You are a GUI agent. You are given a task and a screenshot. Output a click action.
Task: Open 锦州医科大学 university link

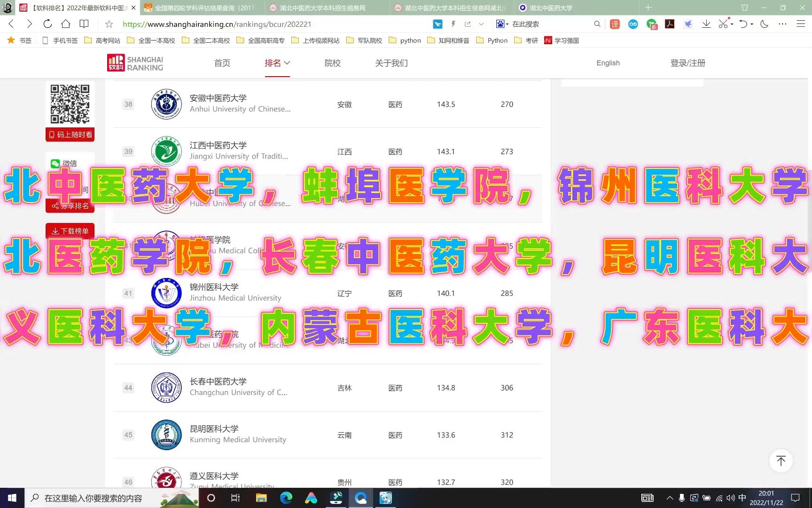(x=214, y=287)
